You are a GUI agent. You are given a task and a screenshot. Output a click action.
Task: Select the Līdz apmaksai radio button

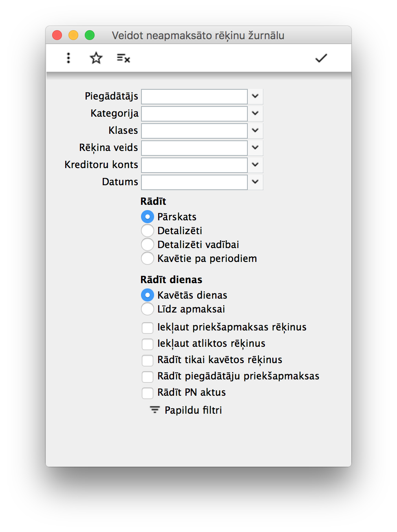[x=148, y=309]
